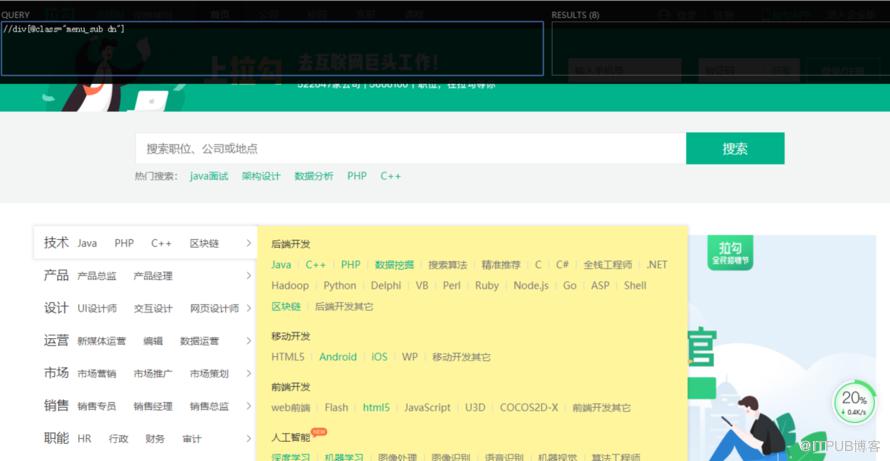Open HTML5 under 移动开发

coord(288,357)
